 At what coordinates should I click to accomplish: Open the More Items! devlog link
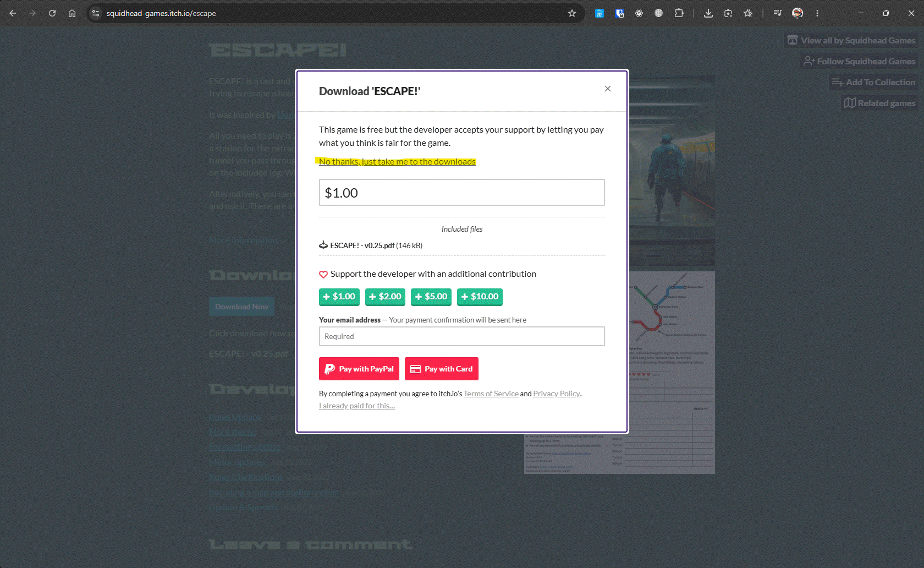(x=233, y=432)
